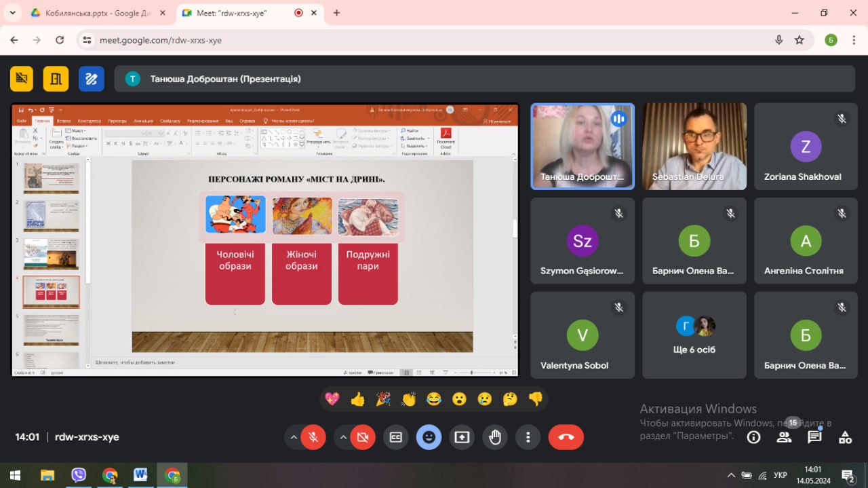Open the three-dot more options menu

(x=528, y=437)
